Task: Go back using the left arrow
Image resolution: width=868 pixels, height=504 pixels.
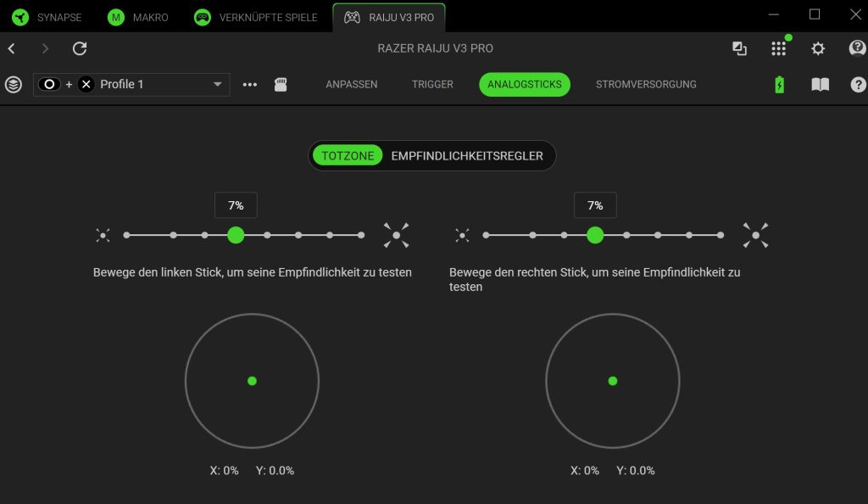Action: (x=12, y=48)
